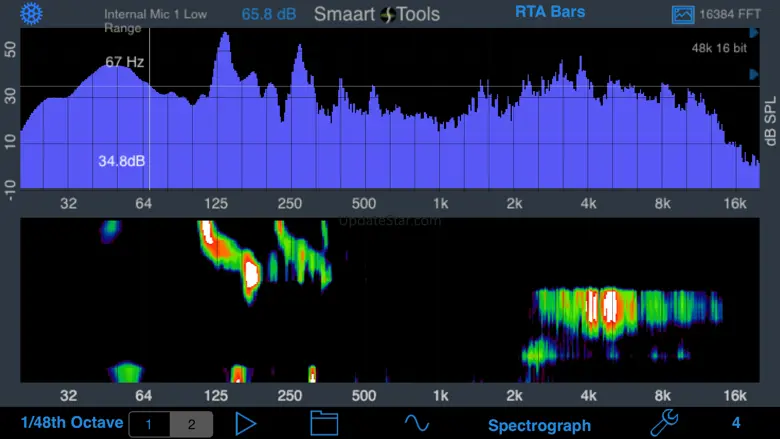Screen dimensions: 780x439
Task: Open settings via the gear icon
Action: (x=31, y=14)
